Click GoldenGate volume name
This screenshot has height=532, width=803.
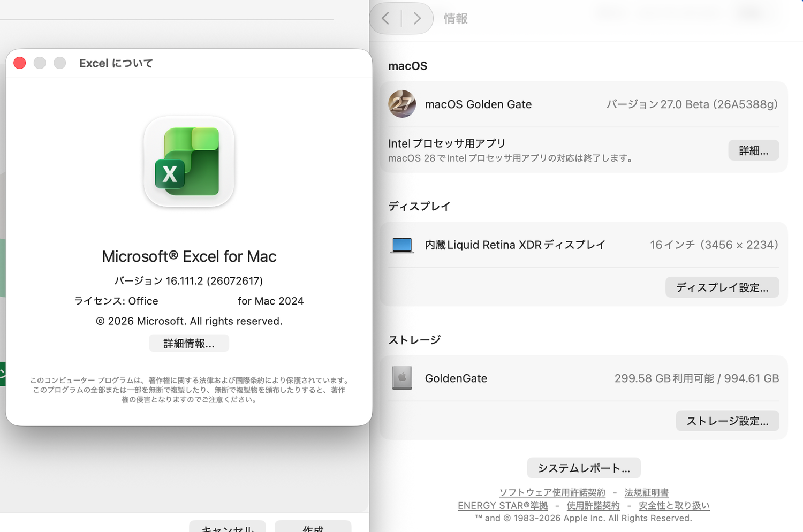[x=456, y=378]
